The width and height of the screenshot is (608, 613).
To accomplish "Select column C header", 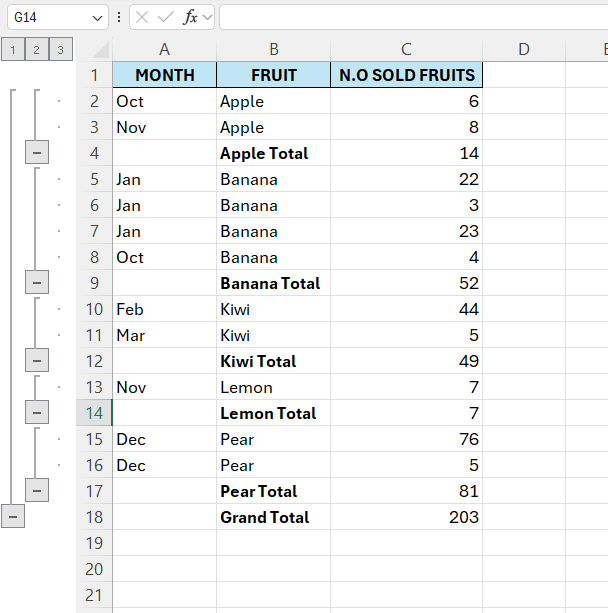I will coord(406,50).
